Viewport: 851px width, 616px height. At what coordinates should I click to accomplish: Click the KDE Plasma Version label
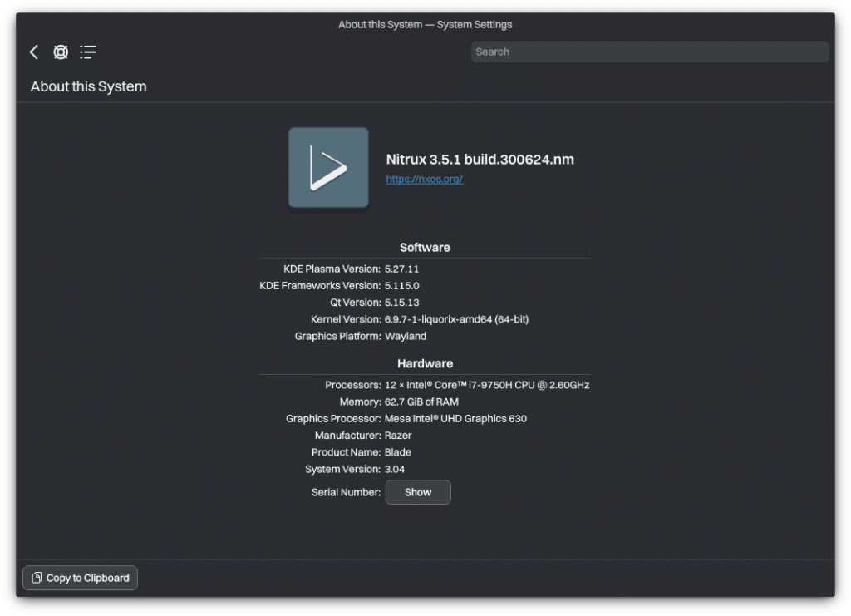click(x=332, y=269)
